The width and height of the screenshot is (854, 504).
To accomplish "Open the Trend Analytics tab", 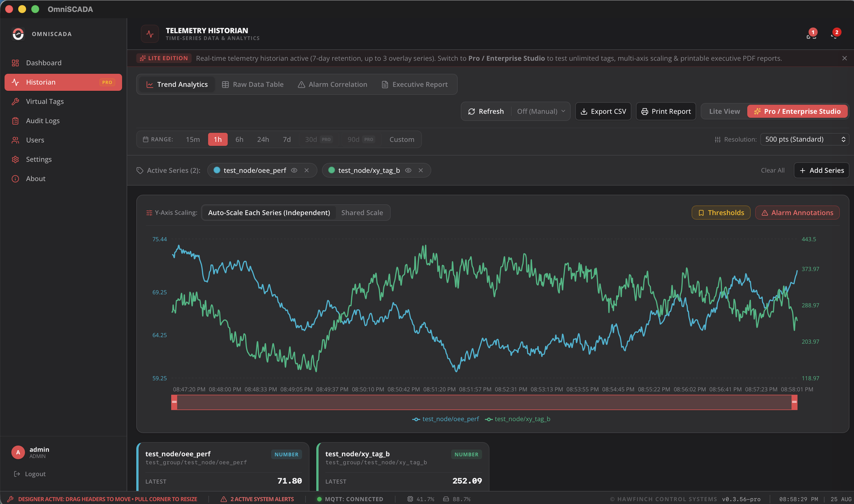I will (177, 85).
